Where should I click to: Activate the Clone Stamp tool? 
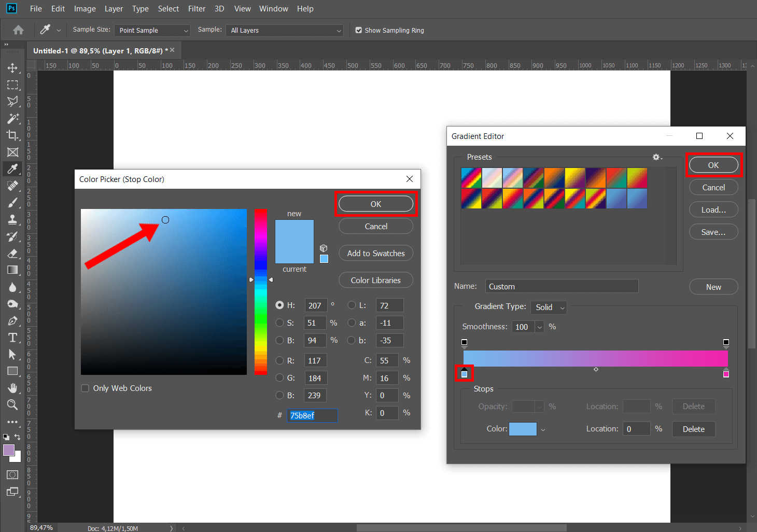[x=13, y=219]
